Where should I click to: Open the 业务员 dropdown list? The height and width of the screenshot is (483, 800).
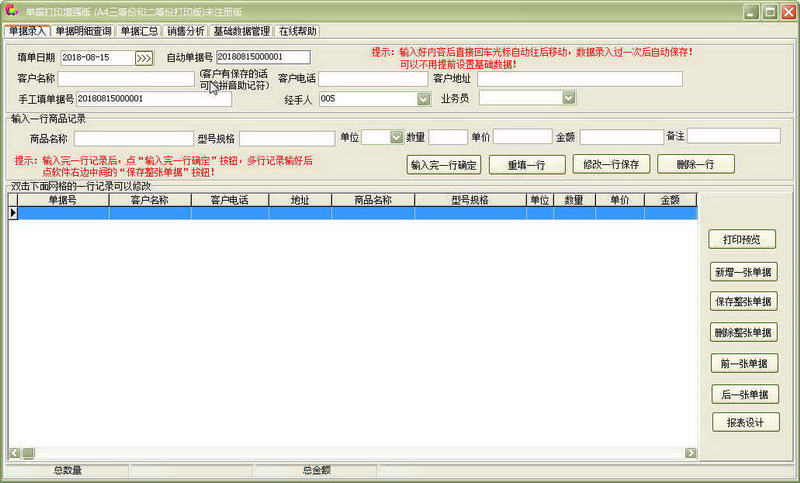568,98
